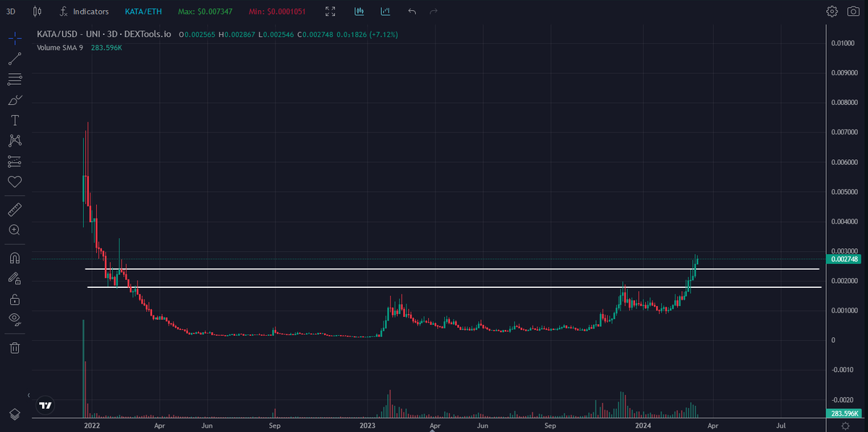
Task: Click the Volume SMA 9 indicator legend
Action: tap(61, 48)
